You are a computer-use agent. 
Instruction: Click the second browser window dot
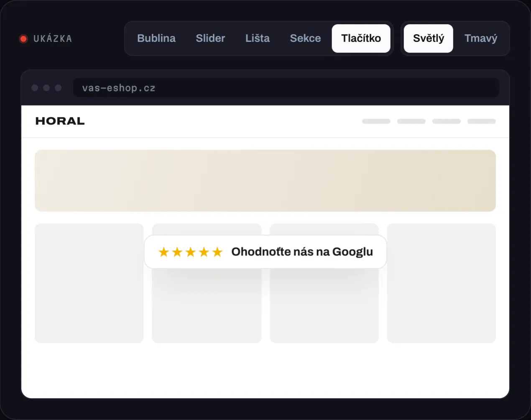tap(46, 88)
